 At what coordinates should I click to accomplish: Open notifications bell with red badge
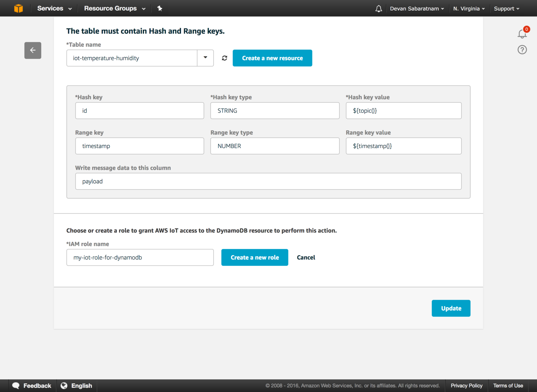click(x=522, y=34)
